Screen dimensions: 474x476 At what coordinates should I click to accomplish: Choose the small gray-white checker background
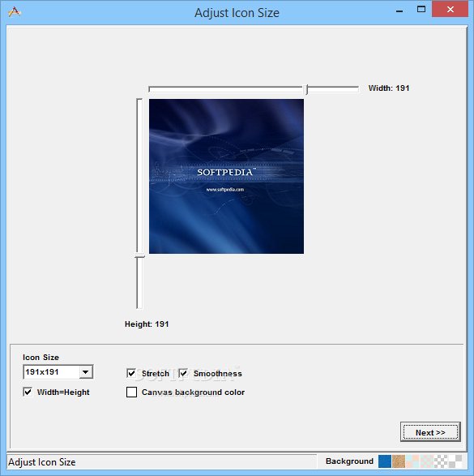click(x=441, y=461)
